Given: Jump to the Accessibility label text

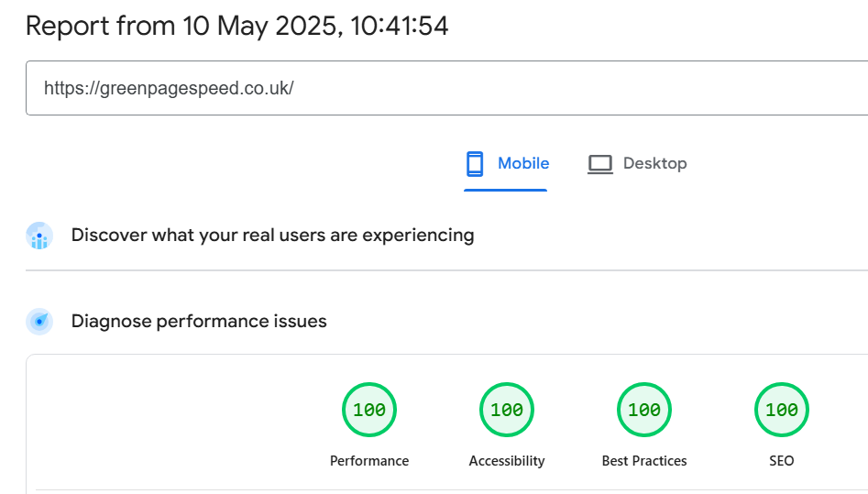Looking at the screenshot, I should tap(507, 461).
